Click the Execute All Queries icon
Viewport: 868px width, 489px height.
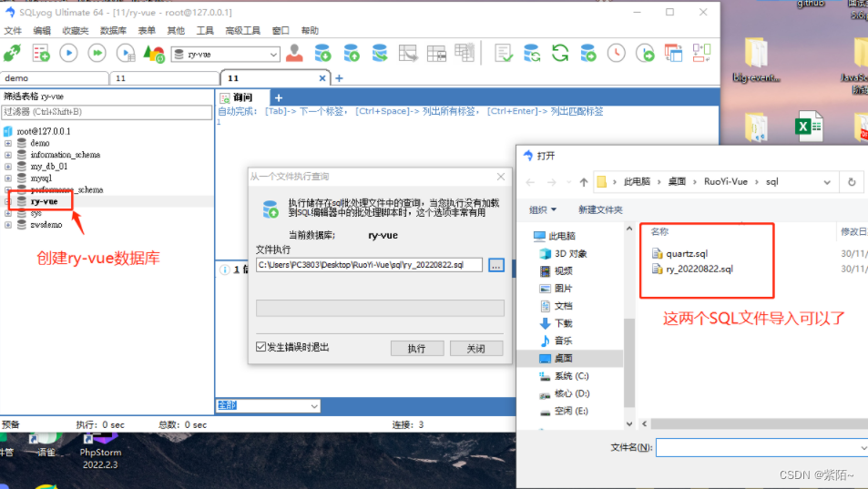tap(97, 53)
